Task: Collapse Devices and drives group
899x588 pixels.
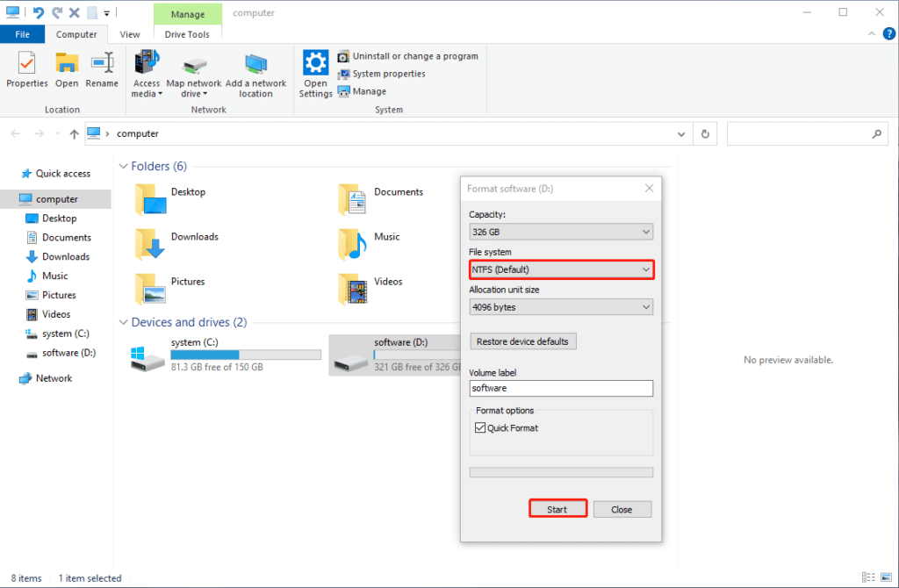Action: [123, 322]
